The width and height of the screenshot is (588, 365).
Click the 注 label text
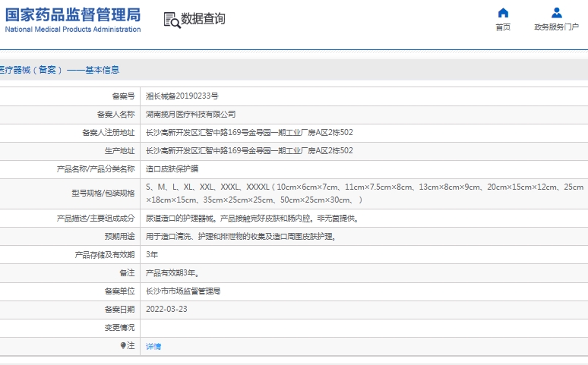tap(131, 345)
